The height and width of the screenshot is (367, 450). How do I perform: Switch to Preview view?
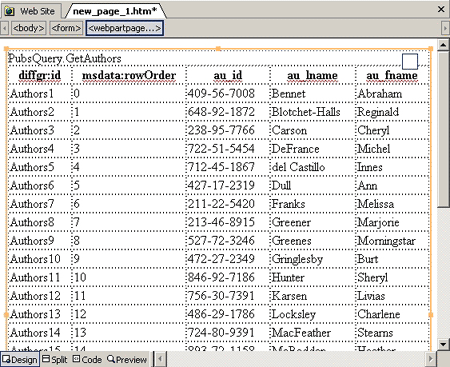(127, 360)
